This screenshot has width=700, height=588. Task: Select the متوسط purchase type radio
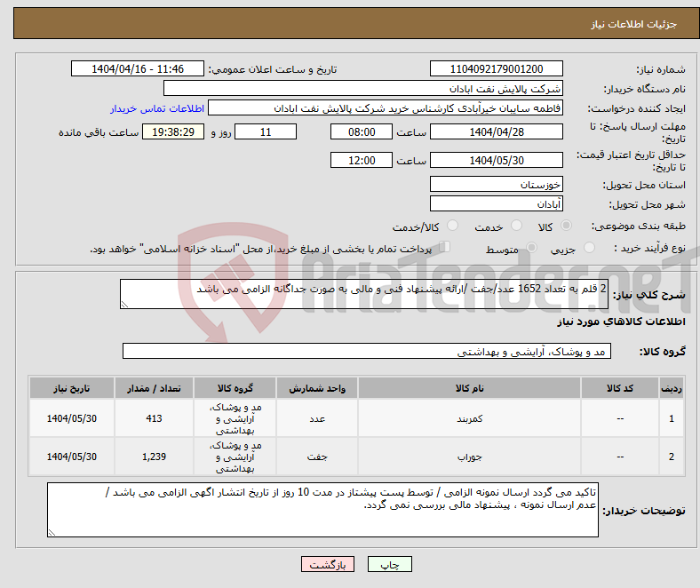point(532,247)
